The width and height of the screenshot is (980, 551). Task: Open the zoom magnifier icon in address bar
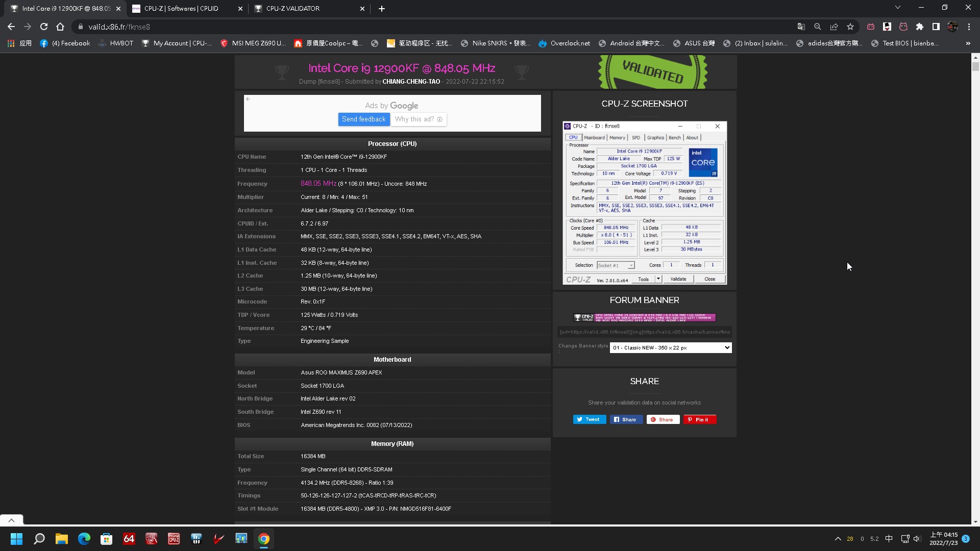click(818, 27)
